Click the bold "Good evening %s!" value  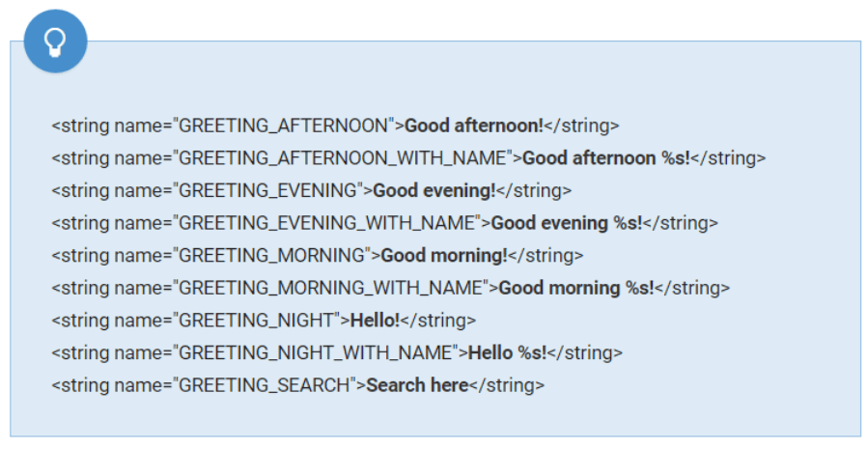click(x=567, y=223)
